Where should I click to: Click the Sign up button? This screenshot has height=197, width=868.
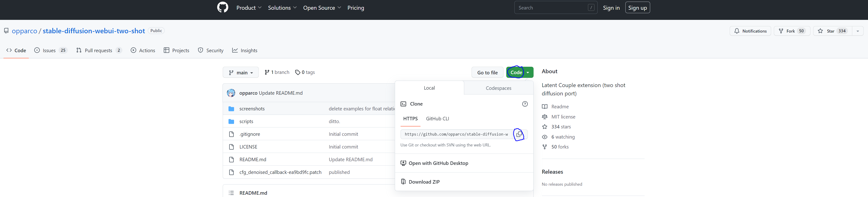(637, 8)
